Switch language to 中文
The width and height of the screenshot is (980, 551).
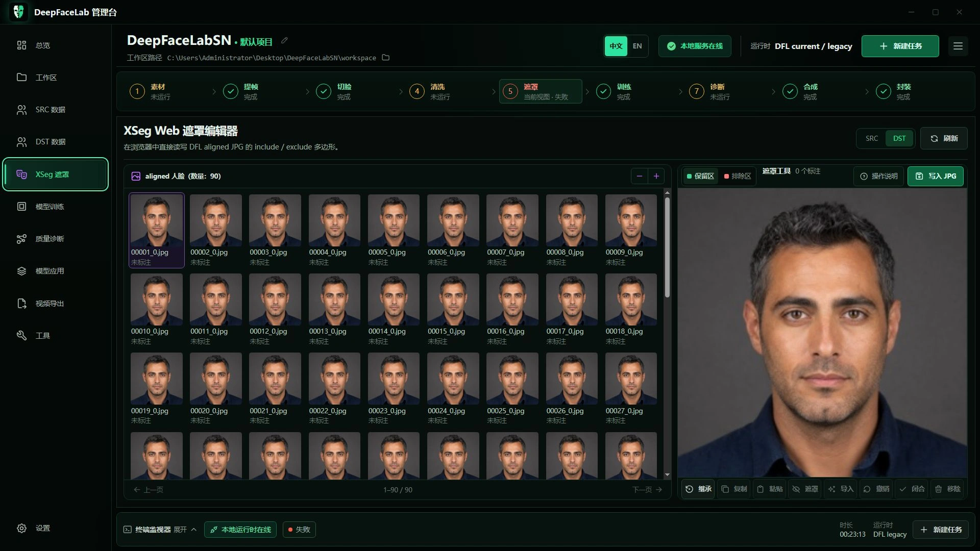click(x=616, y=46)
